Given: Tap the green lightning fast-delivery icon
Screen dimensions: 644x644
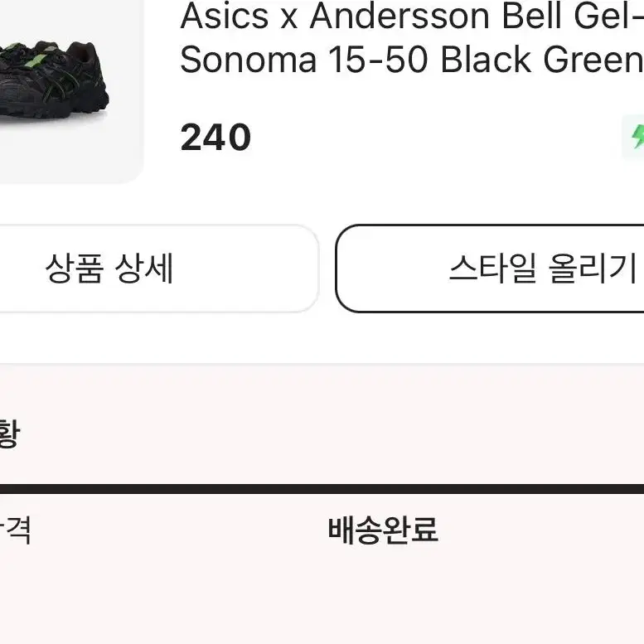Looking at the screenshot, I should (637, 136).
